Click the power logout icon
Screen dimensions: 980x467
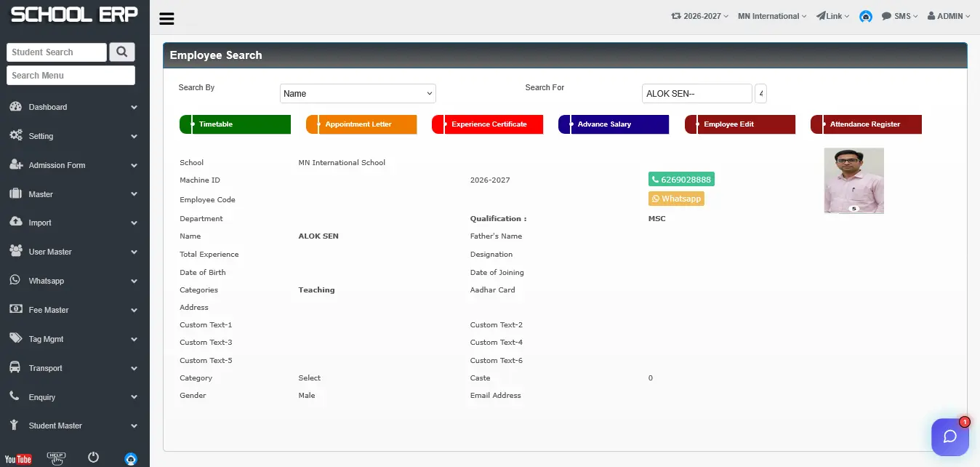click(x=93, y=458)
